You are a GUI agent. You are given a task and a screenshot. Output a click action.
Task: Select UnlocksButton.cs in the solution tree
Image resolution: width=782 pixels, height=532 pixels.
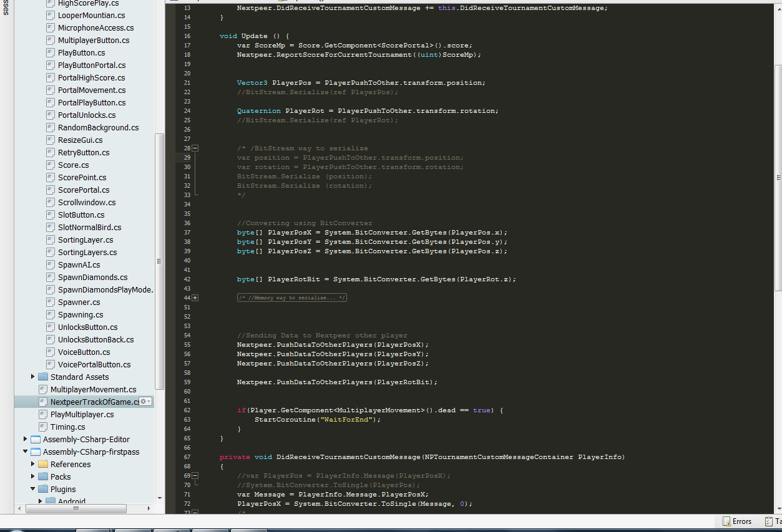[x=87, y=327]
